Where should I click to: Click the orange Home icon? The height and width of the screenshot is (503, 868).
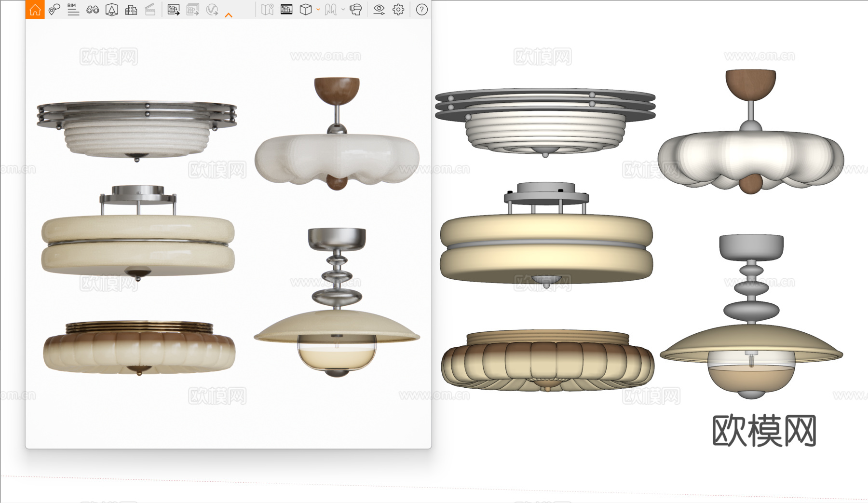click(x=35, y=10)
